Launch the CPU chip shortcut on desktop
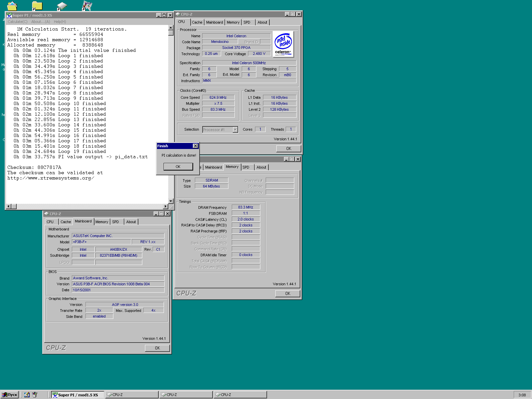 pos(62,6)
